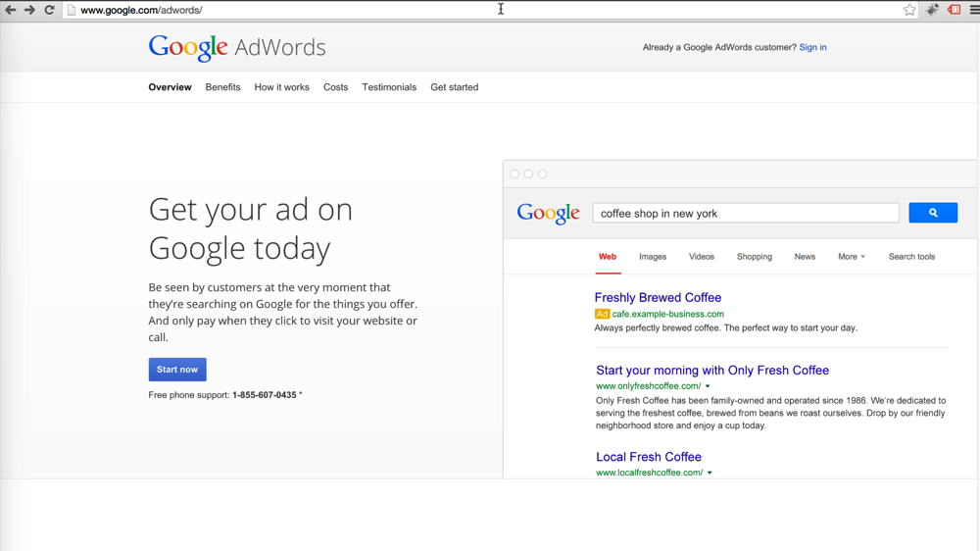The image size is (980, 551).
Task: Open the Chrome hamburger menu
Action: pos(974,10)
